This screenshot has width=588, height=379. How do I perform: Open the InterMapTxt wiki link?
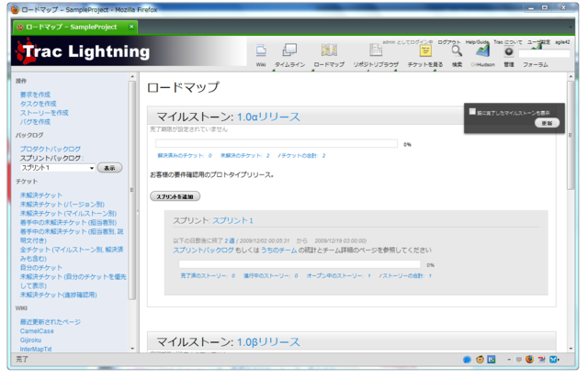click(36, 349)
